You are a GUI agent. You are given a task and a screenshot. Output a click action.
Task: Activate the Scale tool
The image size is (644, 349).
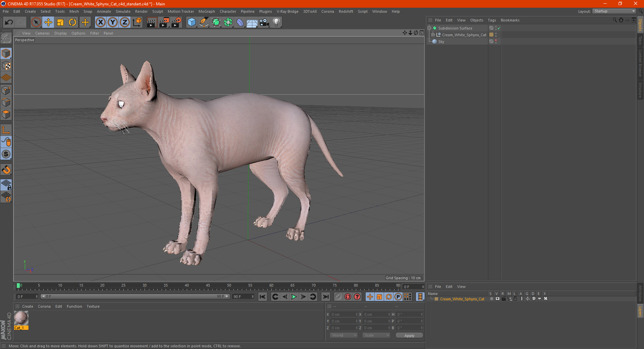(60, 22)
